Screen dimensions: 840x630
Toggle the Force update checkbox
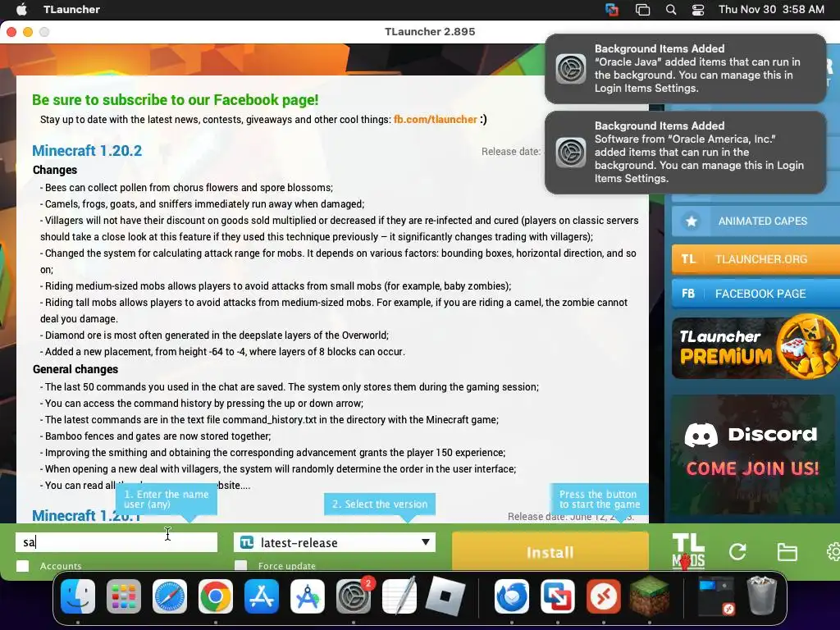(241, 566)
